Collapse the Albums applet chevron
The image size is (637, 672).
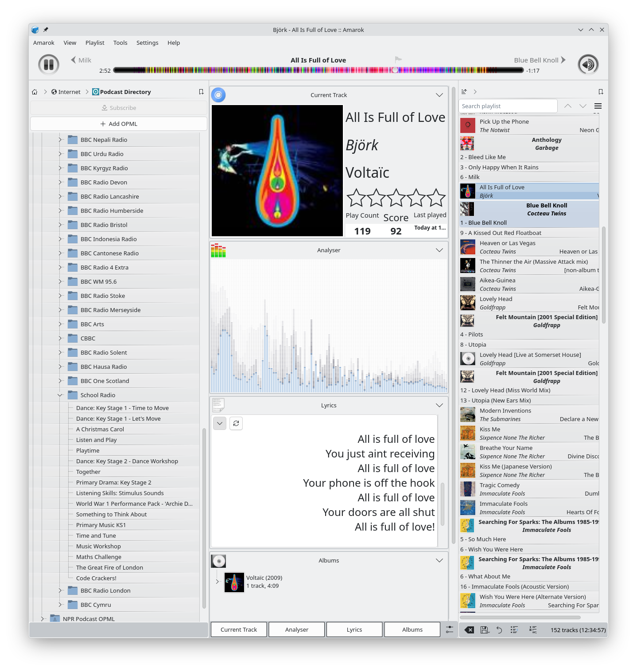coord(439,560)
